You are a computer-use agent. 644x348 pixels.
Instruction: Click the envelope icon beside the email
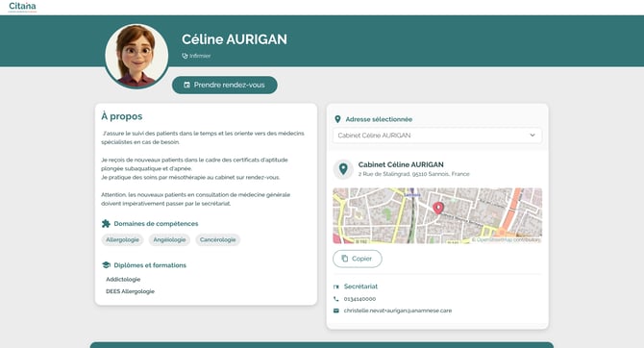pyautogui.click(x=336, y=311)
